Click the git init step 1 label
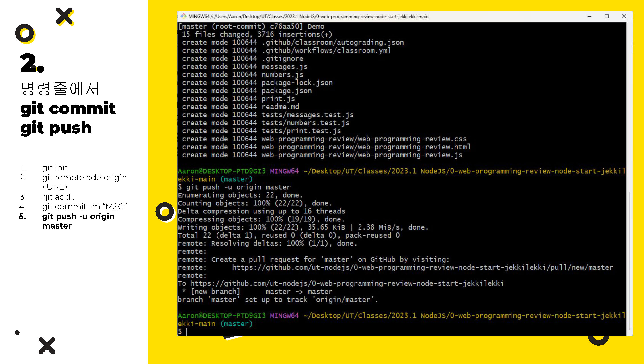The height and width of the screenshot is (364, 644). coord(55,167)
